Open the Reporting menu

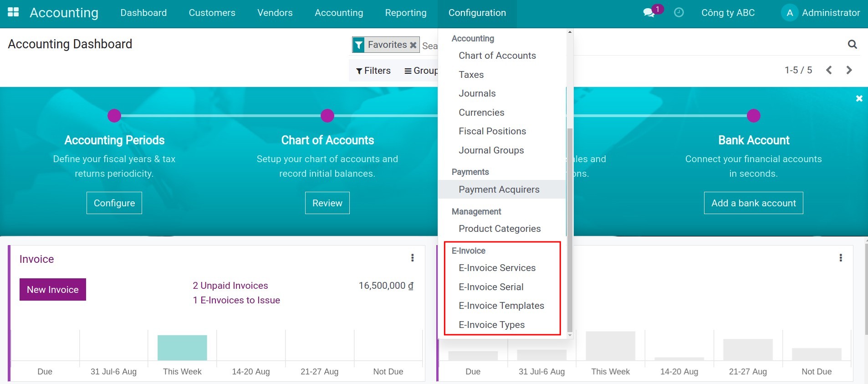(x=405, y=13)
